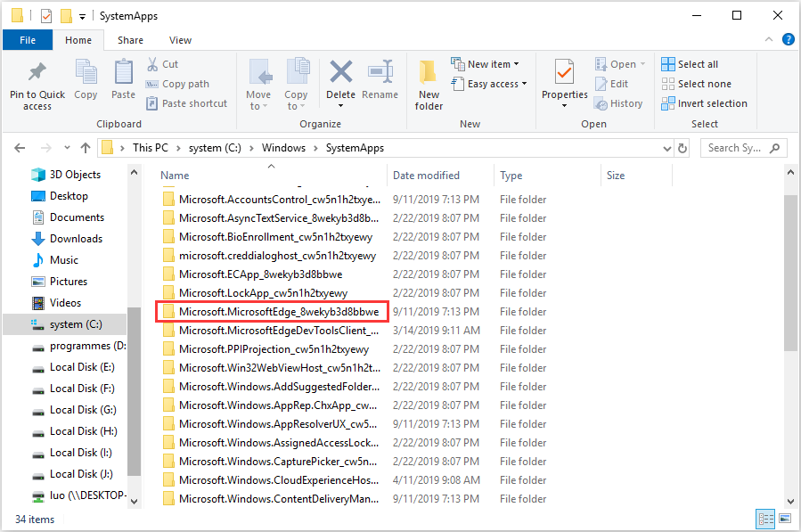Image resolution: width=801 pixels, height=532 pixels.
Task: Click the History button
Action: coord(618,103)
